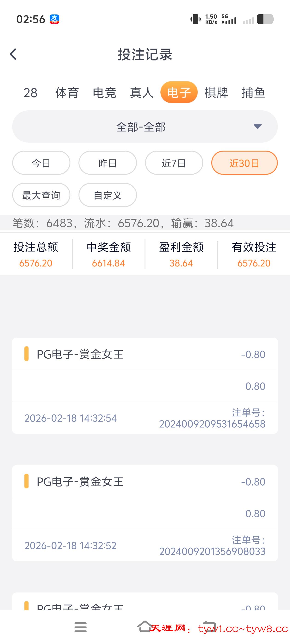The image size is (290, 644).
Task: Tap bet record ending in 908033
Action: coord(145,513)
